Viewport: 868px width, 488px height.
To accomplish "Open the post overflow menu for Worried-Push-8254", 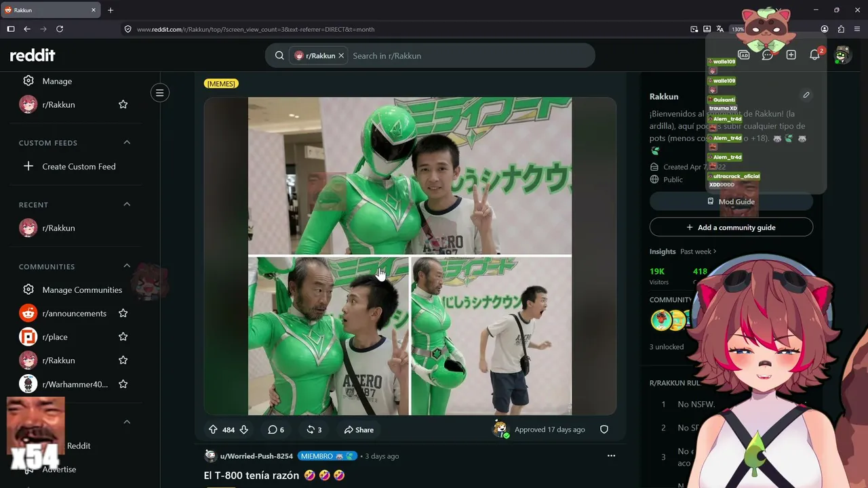I will click(x=611, y=456).
